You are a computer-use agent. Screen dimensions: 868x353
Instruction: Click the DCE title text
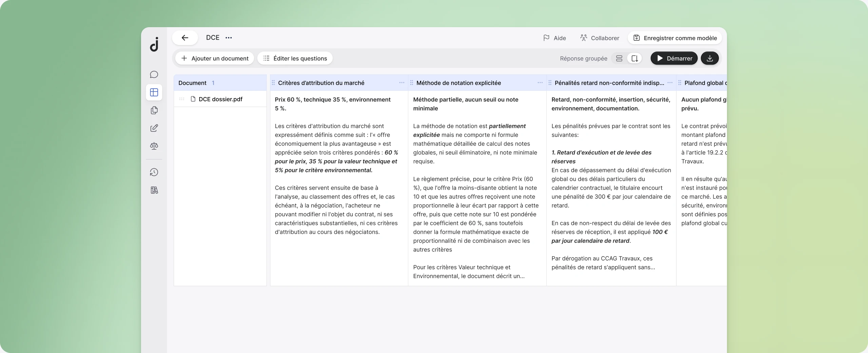click(x=213, y=38)
